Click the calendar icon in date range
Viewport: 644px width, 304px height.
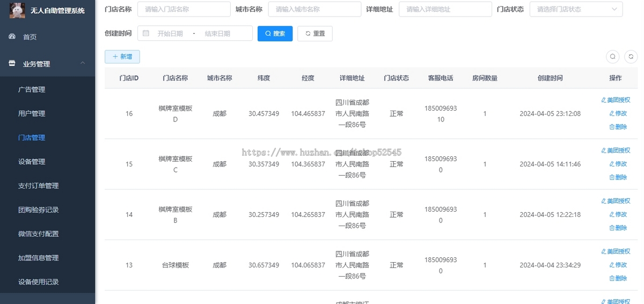tap(146, 33)
